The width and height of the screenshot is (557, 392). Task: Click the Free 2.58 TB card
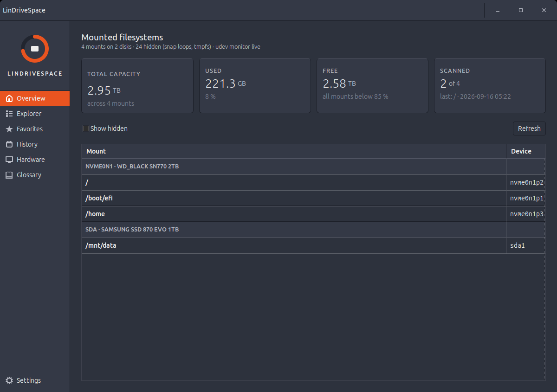tap(372, 86)
